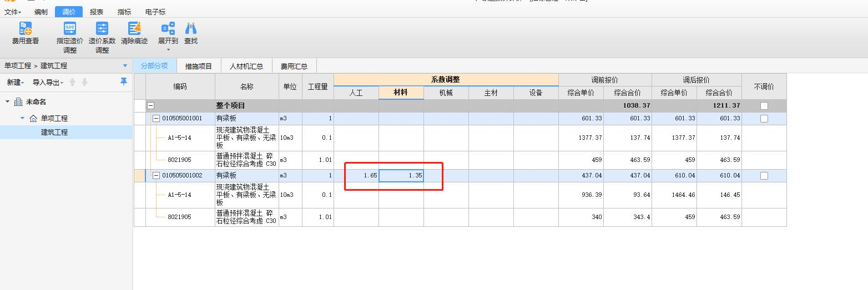Collapse the 010505001002 item row
The height and width of the screenshot is (290, 868).
pos(156,176)
